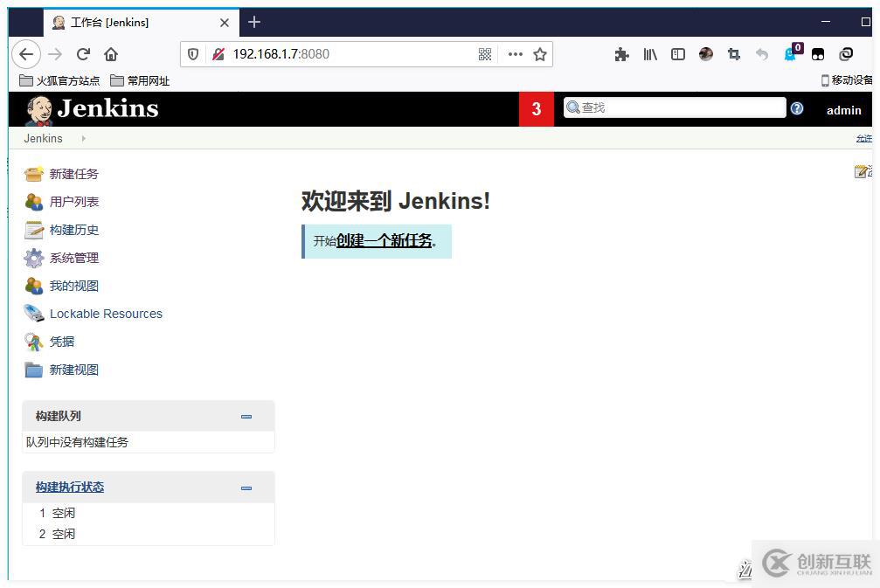Click the tracking protection shield icon
Viewport: 880px width, 588px height.
[x=193, y=54]
